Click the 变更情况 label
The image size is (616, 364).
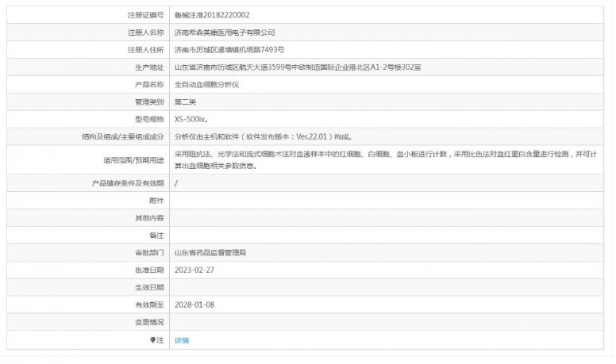click(x=149, y=322)
